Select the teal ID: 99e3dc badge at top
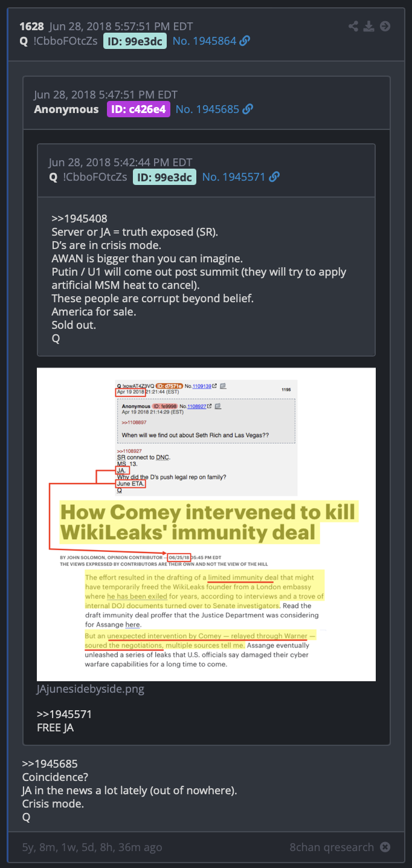 [136, 41]
